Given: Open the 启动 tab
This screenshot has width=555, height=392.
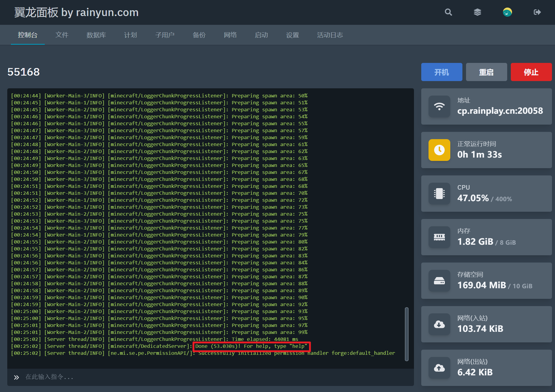Looking at the screenshot, I should tap(261, 35).
